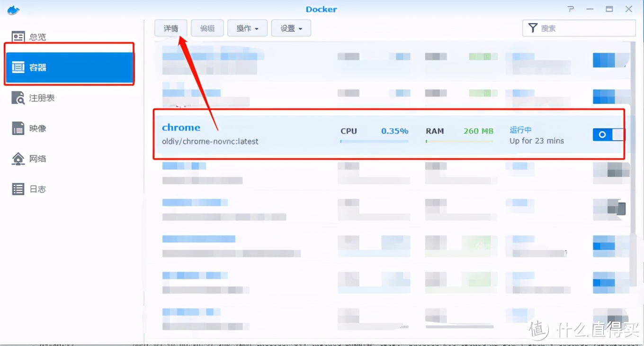Click the 编辑 edit button
The image size is (644, 346).
207,28
